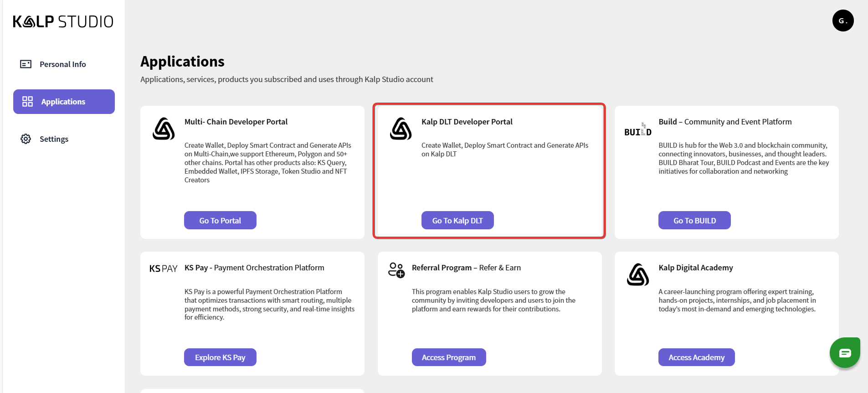
Task: Click the Applications grid icon
Action: pyautogui.click(x=28, y=102)
